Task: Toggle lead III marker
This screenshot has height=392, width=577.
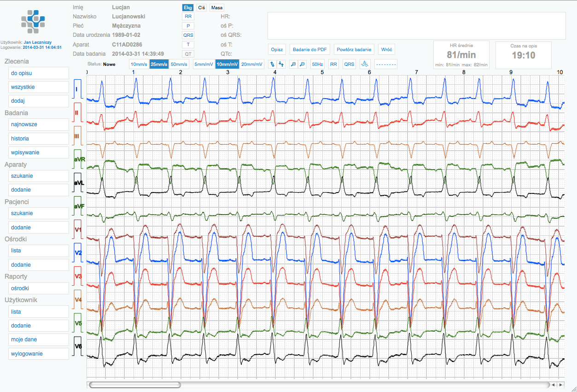Action: click(x=77, y=136)
